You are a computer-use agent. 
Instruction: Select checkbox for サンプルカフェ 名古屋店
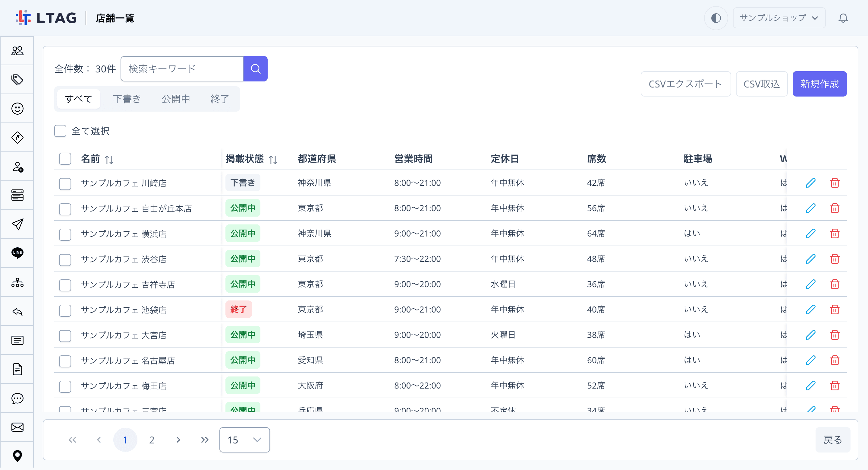pyautogui.click(x=65, y=361)
